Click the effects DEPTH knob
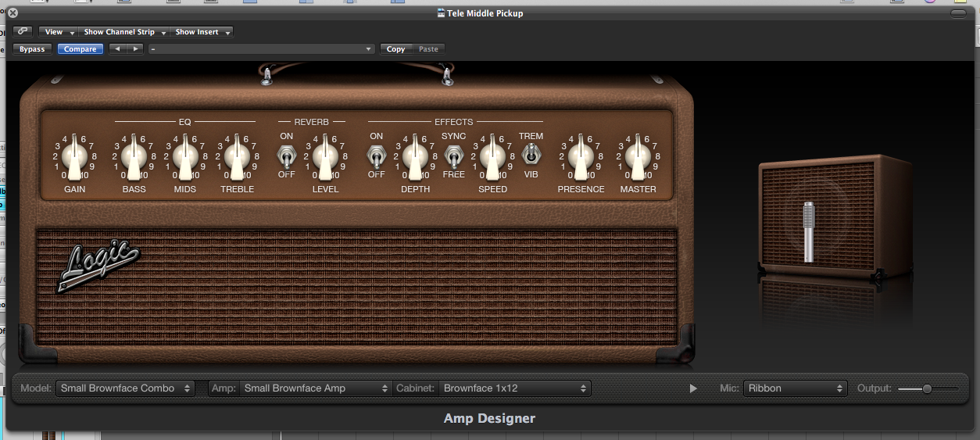 tap(415, 158)
